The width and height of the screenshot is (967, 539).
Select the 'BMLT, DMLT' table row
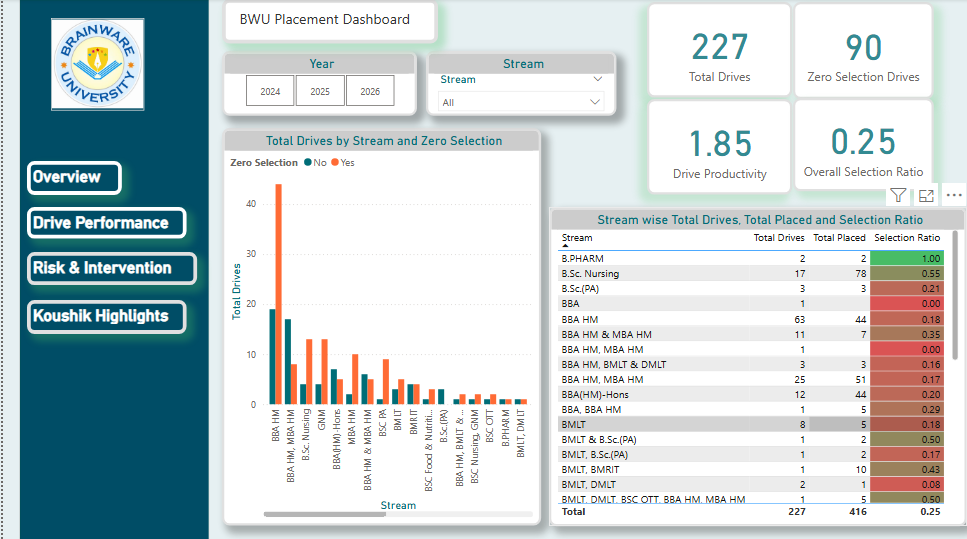click(751, 485)
